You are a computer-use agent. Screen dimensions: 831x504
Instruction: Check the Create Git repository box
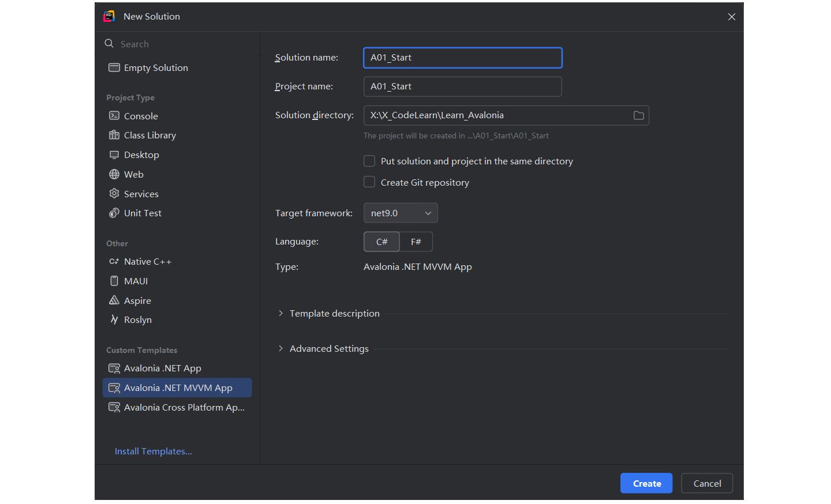369,182
